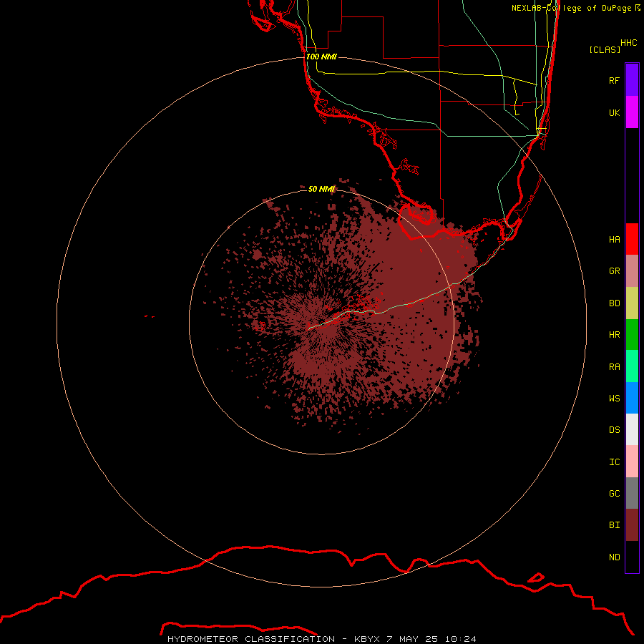Select the GC legend label
This screenshot has width=644, height=644.
coord(614,494)
